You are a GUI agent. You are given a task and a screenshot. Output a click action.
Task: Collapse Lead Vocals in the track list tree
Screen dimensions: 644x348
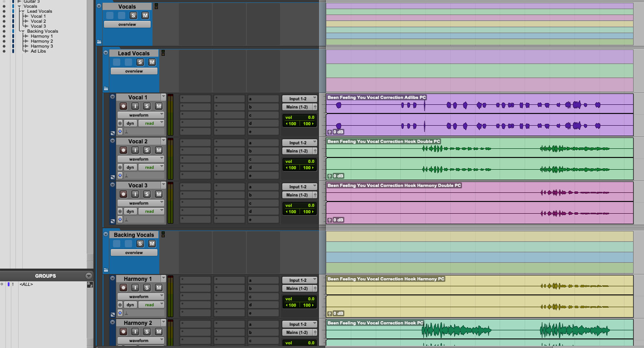tap(23, 11)
